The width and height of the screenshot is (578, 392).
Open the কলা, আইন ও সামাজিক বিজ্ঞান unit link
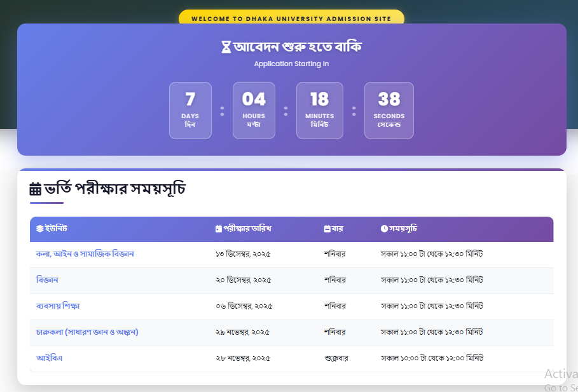tap(85, 254)
